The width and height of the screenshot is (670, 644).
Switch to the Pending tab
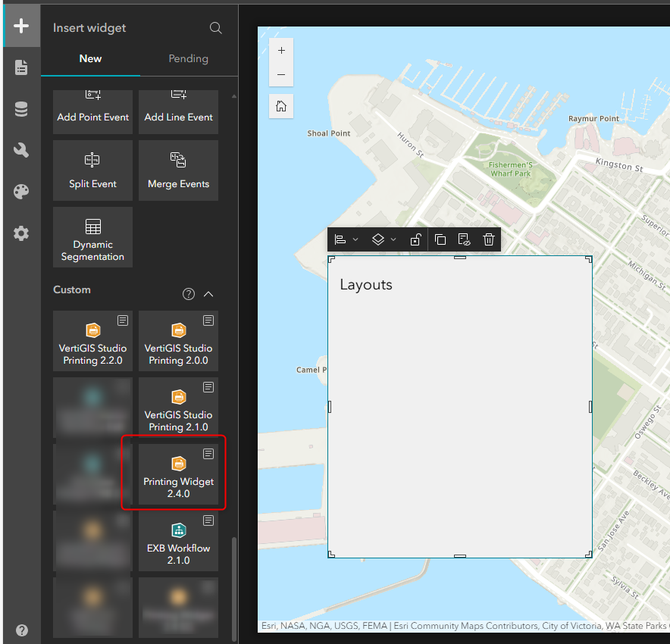click(x=188, y=59)
